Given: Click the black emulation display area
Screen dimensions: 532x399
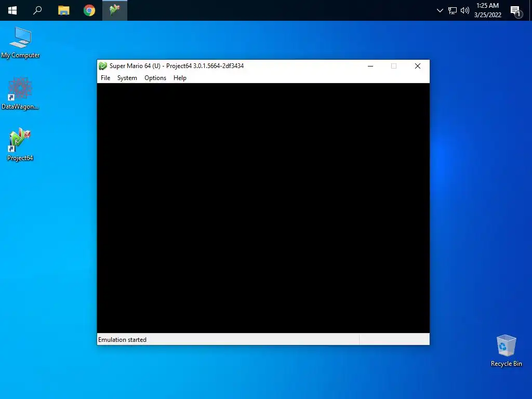Looking at the screenshot, I should coord(263,208).
